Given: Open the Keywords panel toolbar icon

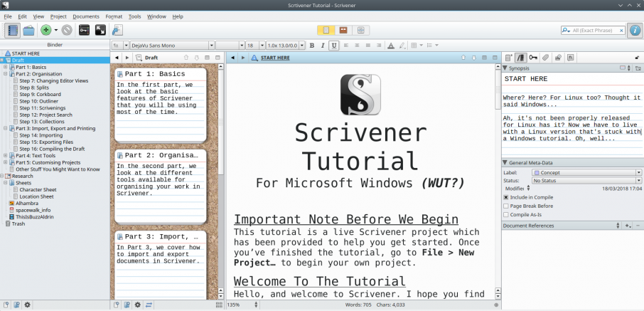Looking at the screenshot, I should (84, 30).
